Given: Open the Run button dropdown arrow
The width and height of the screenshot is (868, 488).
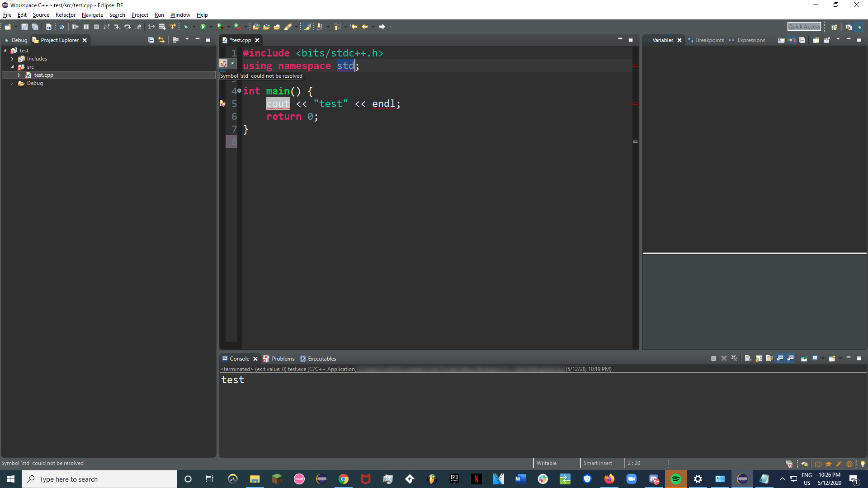Looking at the screenshot, I should pyautogui.click(x=211, y=27).
